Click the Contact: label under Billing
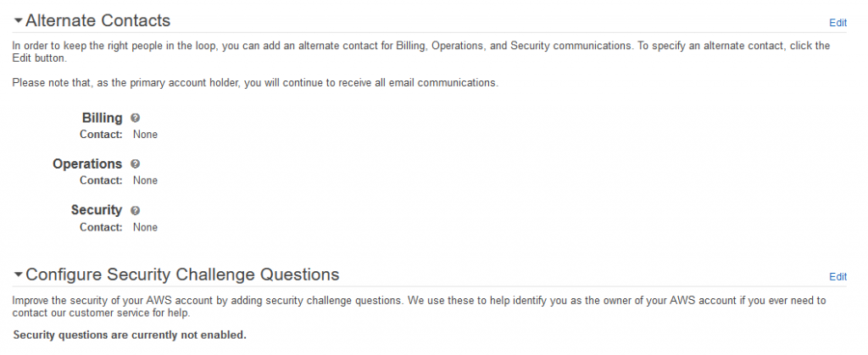Screen dimensions: 868x355 click(x=102, y=135)
